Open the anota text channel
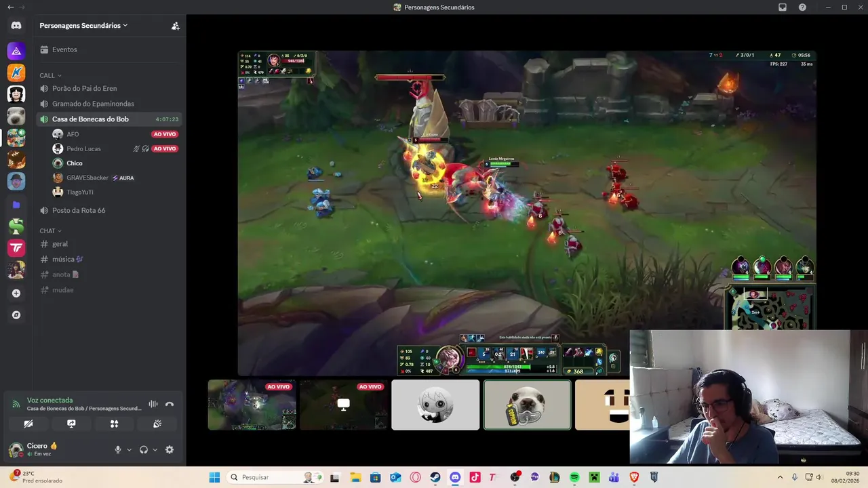This screenshot has height=488, width=868. [108, 274]
